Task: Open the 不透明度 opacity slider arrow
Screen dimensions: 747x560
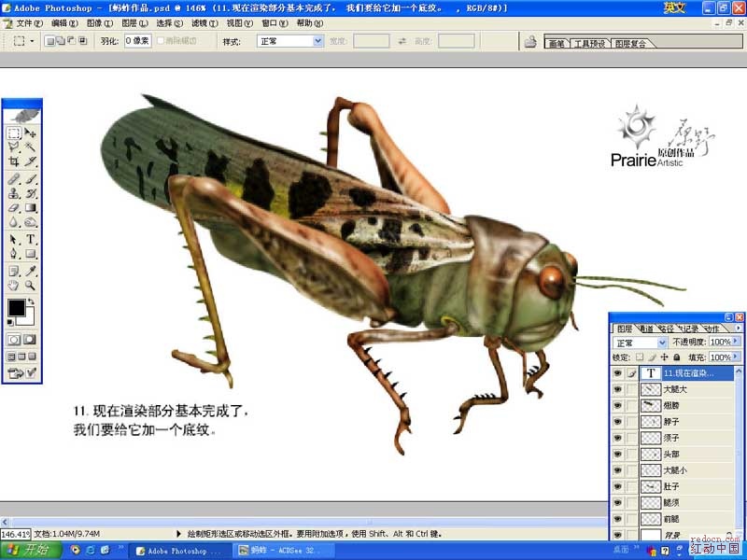Action: [x=737, y=342]
